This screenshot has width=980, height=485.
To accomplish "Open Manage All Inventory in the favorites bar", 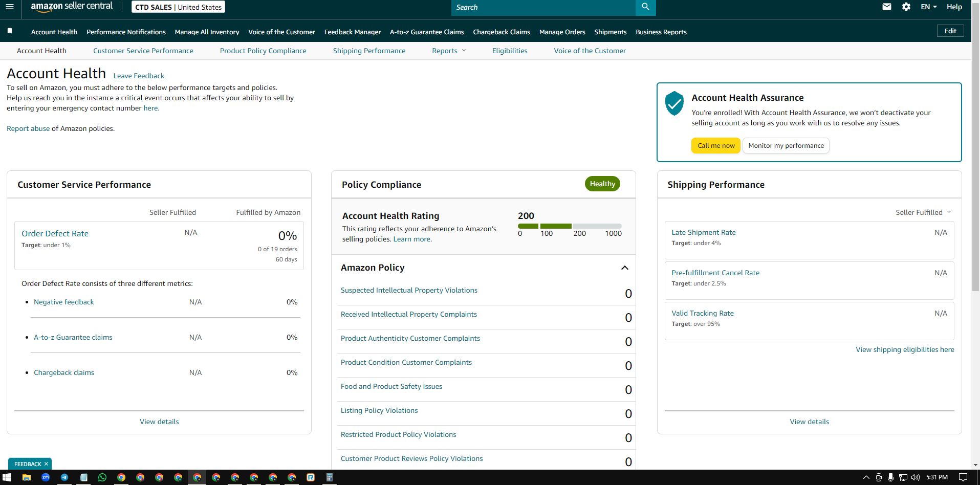I will click(207, 32).
